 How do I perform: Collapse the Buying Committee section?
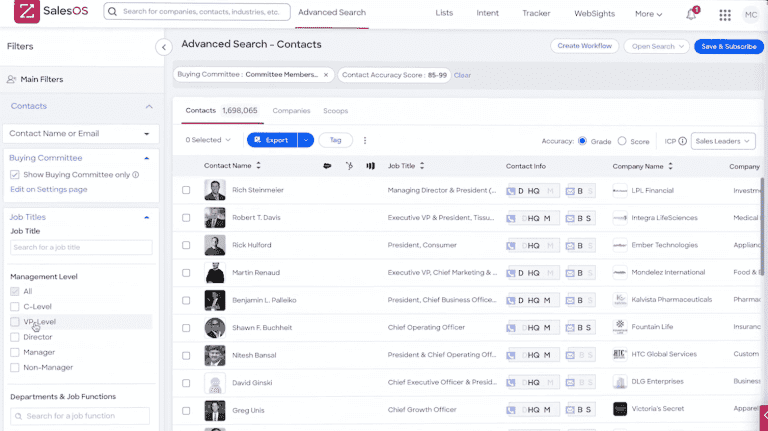(146, 158)
